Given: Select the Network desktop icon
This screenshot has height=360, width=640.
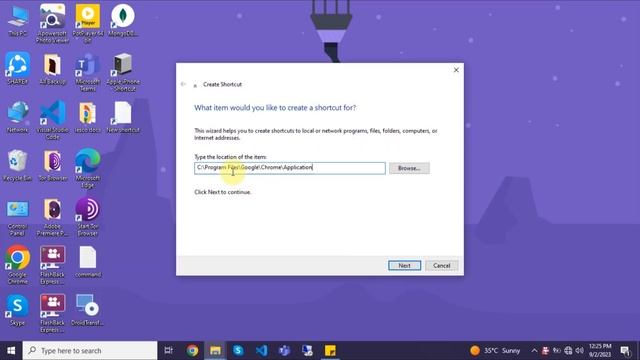Looking at the screenshot, I should click(x=18, y=117).
